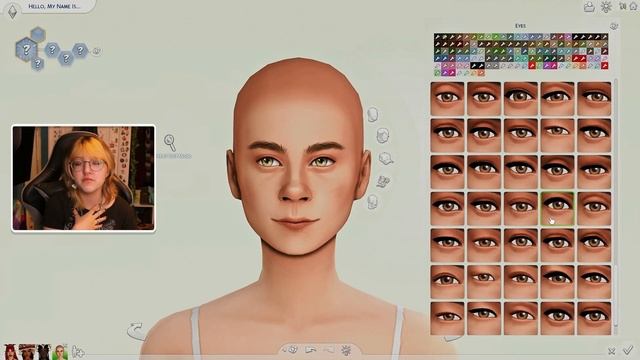Select eye preset in row seven, column five
This screenshot has height=360, width=640.
click(594, 318)
